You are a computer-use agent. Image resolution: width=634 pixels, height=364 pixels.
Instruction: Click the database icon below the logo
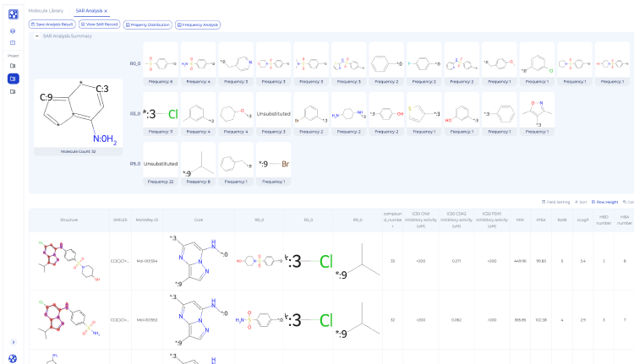[x=13, y=31]
